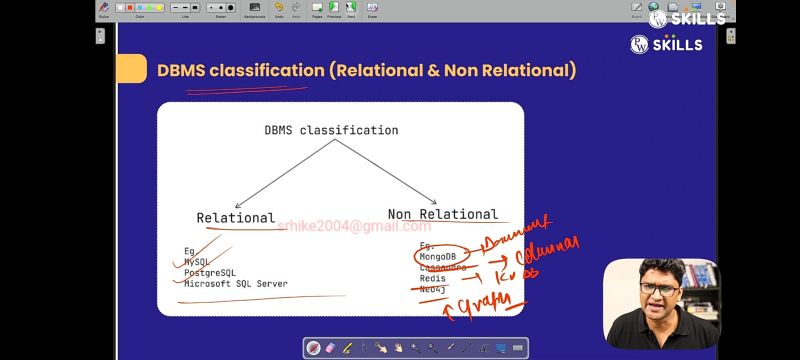800x360 pixels.
Task: Pick the line drawing tool
Action: click(x=467, y=348)
